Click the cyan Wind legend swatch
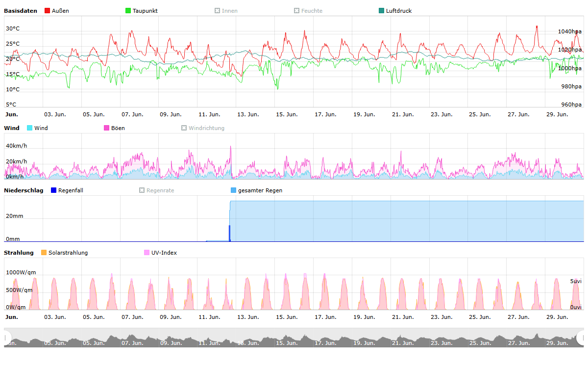Screen dimensions: 588x368 tap(30, 128)
